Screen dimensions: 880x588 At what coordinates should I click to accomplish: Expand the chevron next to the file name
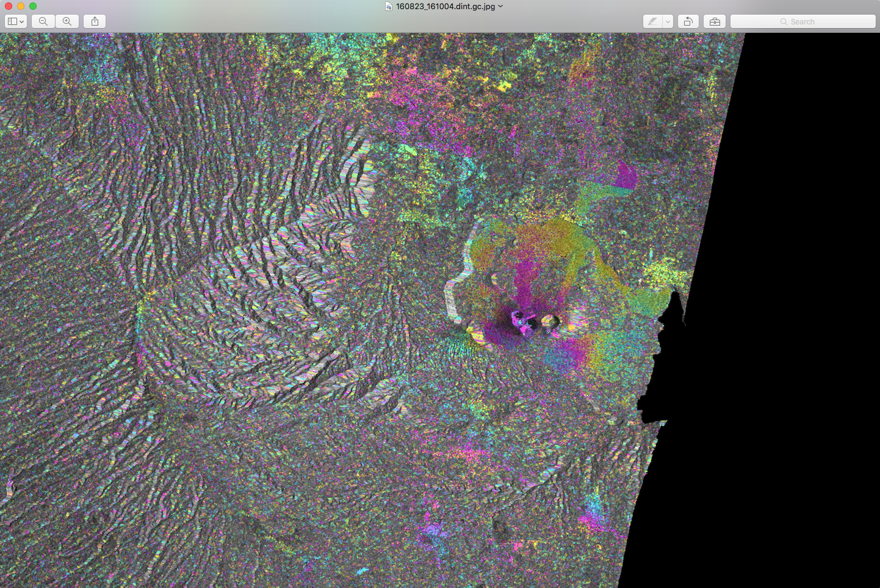[500, 6]
